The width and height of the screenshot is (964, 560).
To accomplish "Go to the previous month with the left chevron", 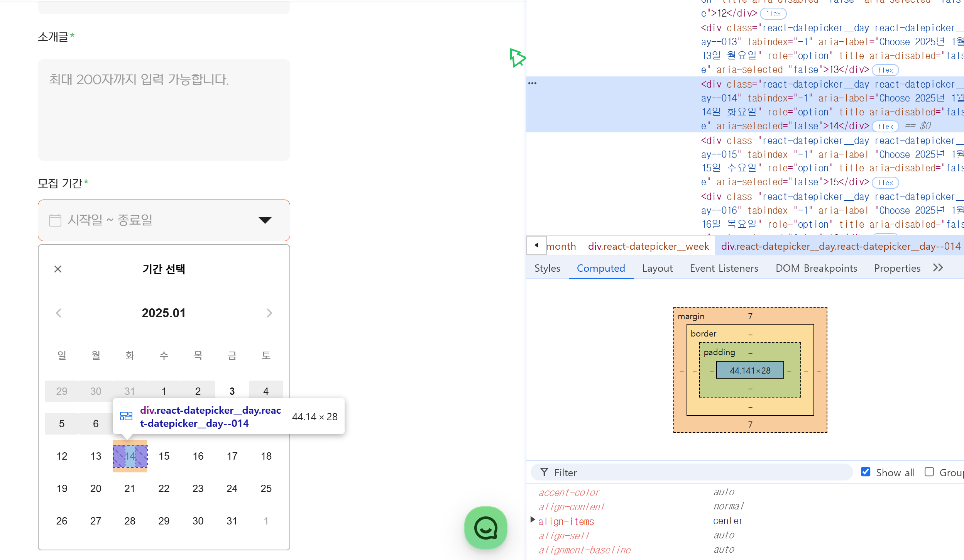I will tap(59, 313).
